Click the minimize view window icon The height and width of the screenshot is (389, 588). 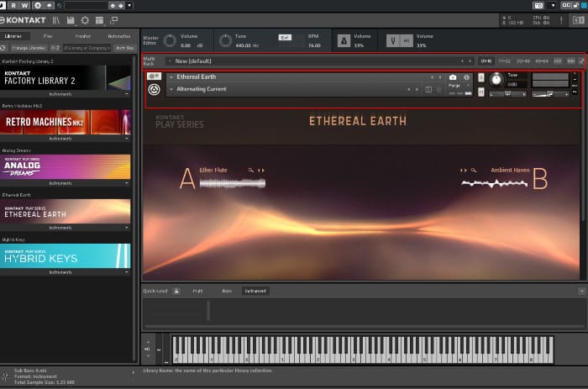pos(113,20)
